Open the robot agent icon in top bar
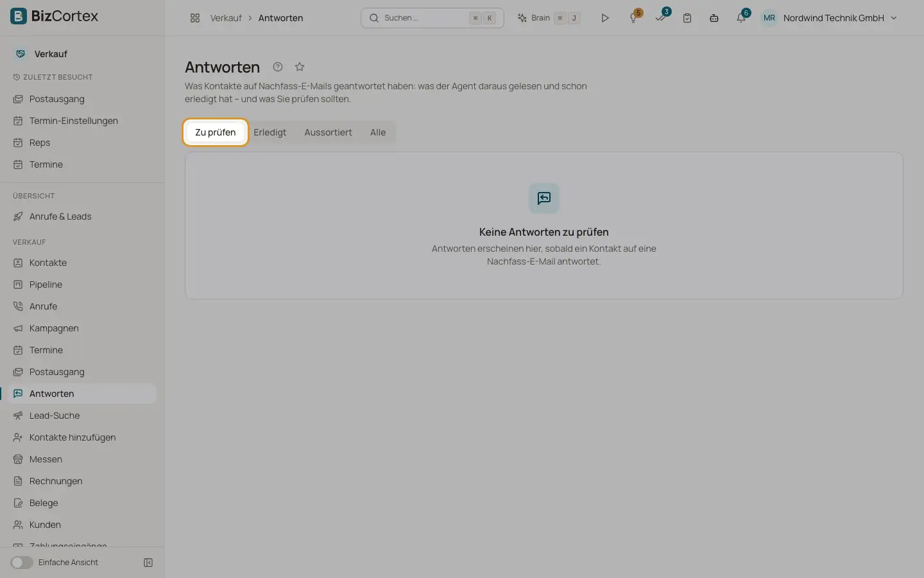The image size is (924, 578). click(x=714, y=18)
